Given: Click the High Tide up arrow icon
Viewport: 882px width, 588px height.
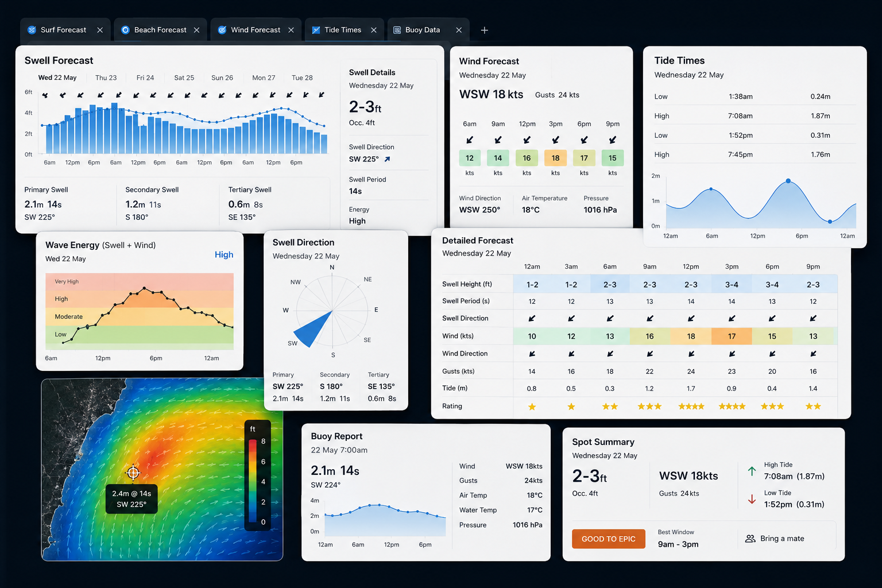Looking at the screenshot, I should [x=752, y=471].
